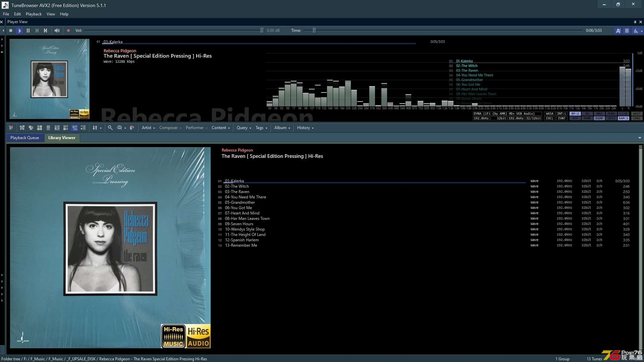Open the View menu
Viewport: 644px width, 362px height.
[51, 14]
